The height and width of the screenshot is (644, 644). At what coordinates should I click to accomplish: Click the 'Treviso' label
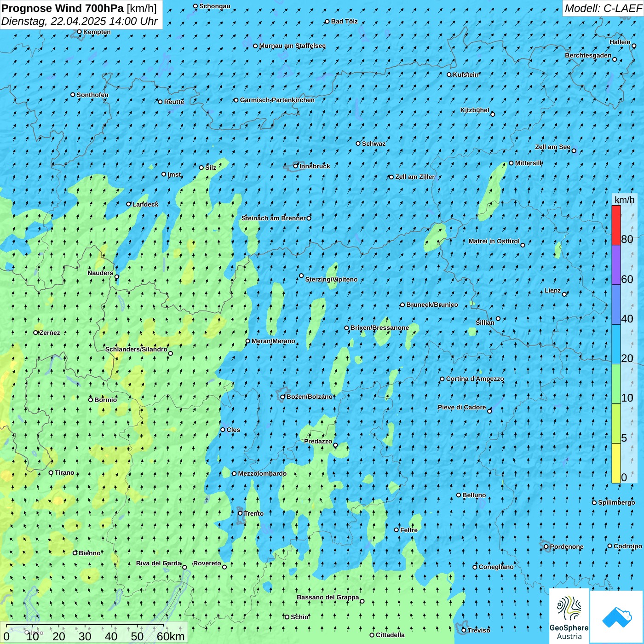479,630
